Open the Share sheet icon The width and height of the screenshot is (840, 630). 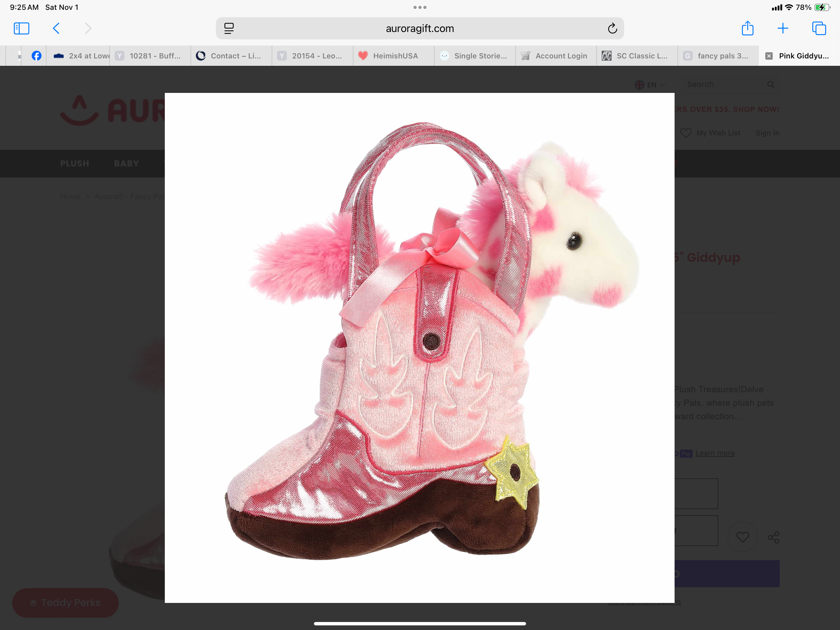point(747,29)
